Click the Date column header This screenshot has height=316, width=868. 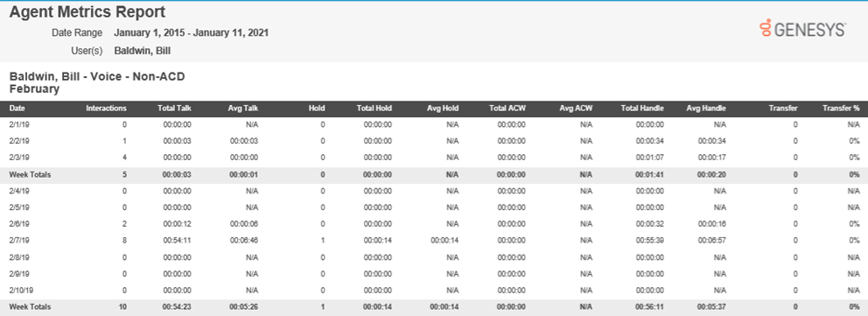pyautogui.click(x=17, y=109)
